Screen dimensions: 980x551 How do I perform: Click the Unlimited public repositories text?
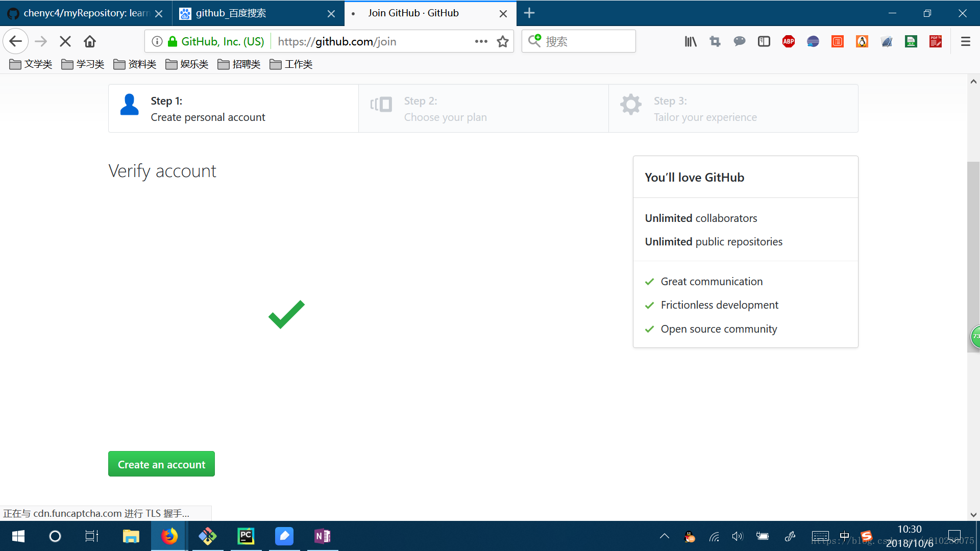pos(714,241)
